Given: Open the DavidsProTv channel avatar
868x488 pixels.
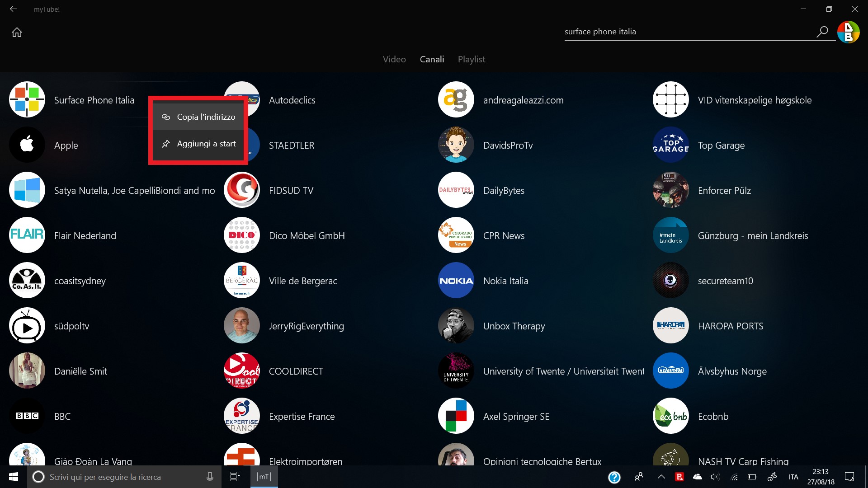Looking at the screenshot, I should 456,145.
